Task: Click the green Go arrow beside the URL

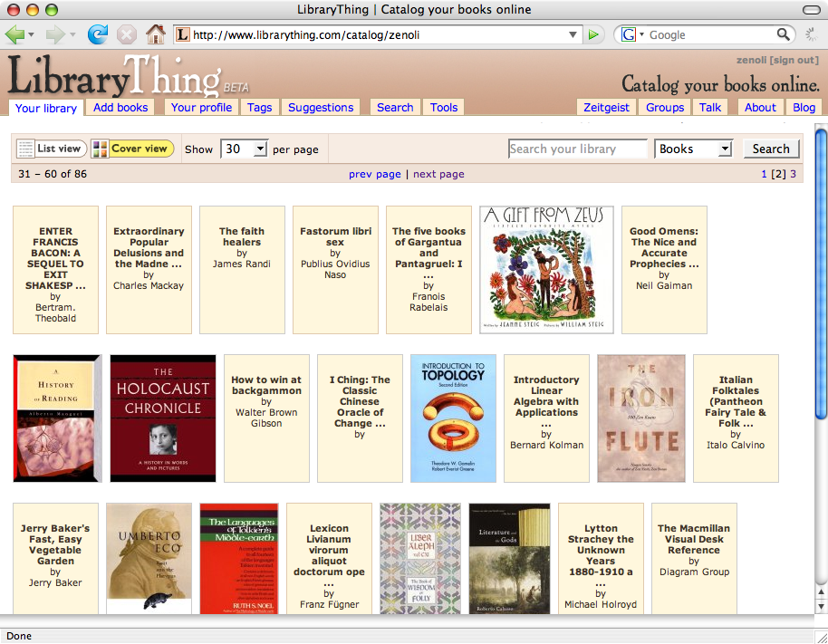Action: pyautogui.click(x=593, y=34)
